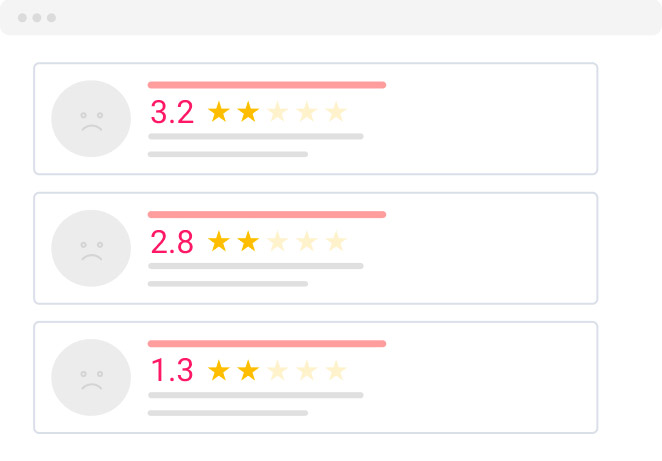Click the red title bar above 3.2 rating

click(267, 85)
